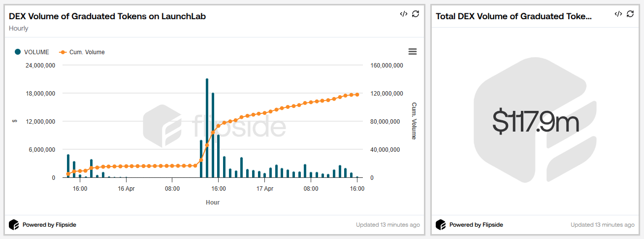This screenshot has width=644, height=239.
Task: Click the DEX Volume of Graduated Tokens title
Action: 107,16
